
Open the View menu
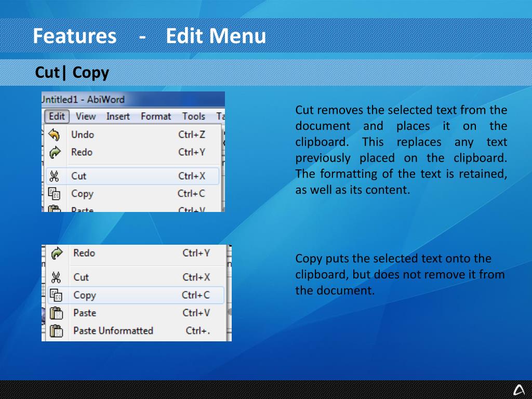86,116
